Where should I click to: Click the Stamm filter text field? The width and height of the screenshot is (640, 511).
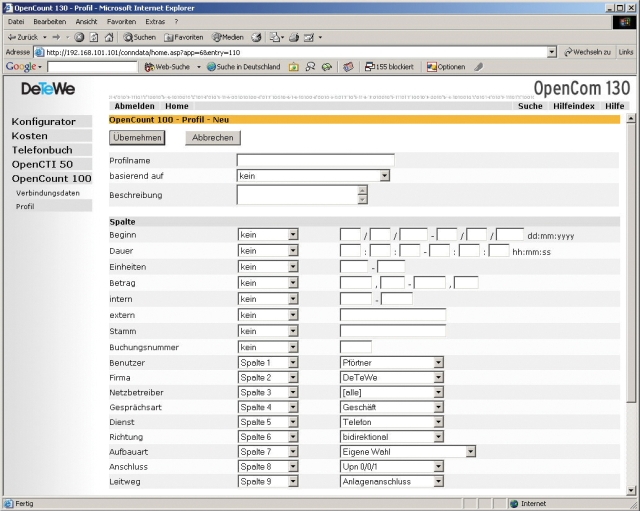(393, 331)
